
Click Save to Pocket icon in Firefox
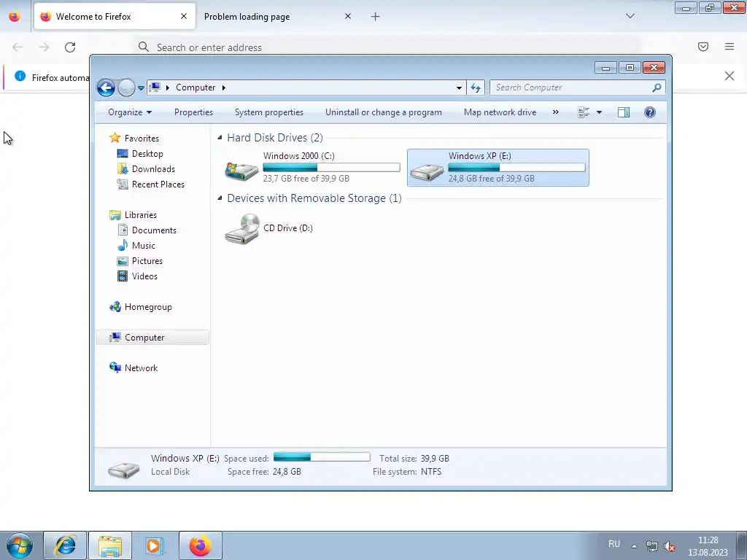pos(703,47)
